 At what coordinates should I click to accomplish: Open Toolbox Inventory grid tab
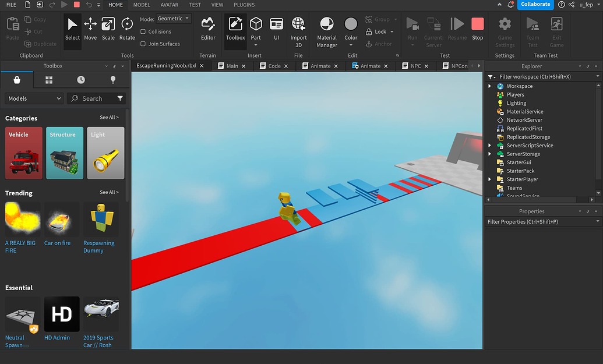pos(49,80)
